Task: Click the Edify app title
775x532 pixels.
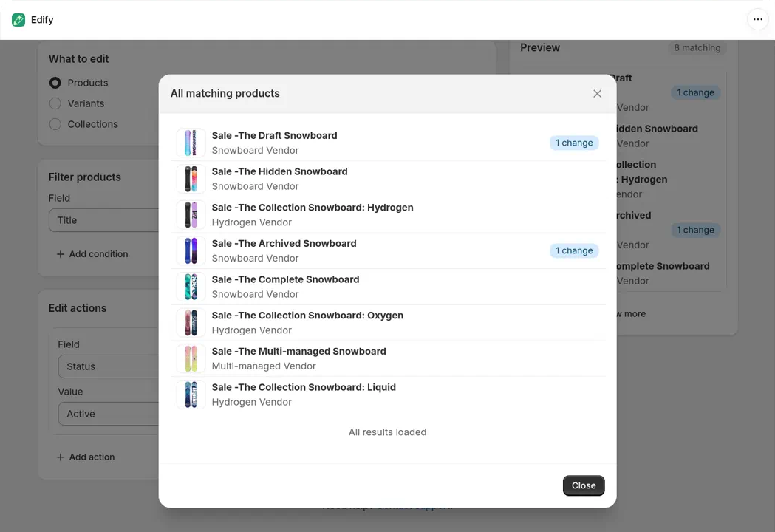Action: (x=42, y=20)
